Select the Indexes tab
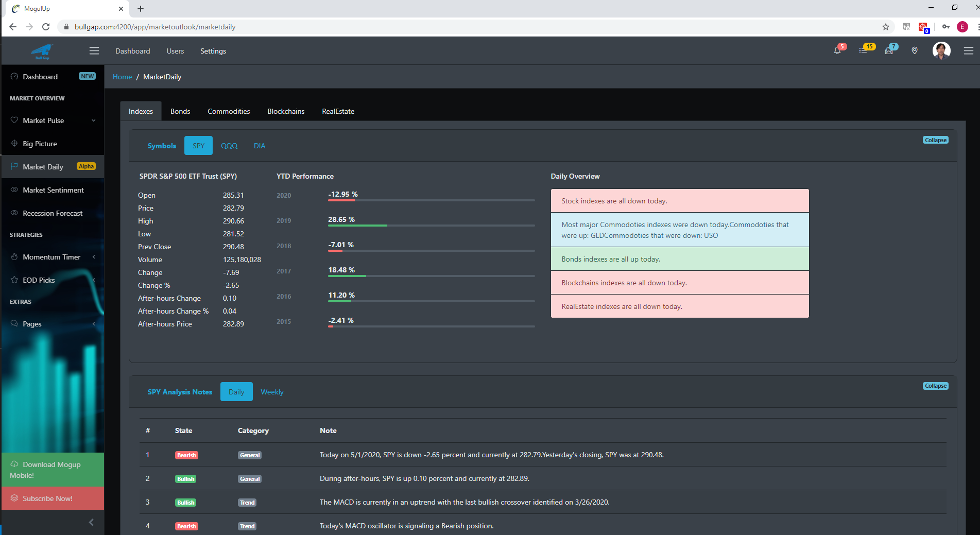This screenshot has height=535, width=980. [x=141, y=111]
